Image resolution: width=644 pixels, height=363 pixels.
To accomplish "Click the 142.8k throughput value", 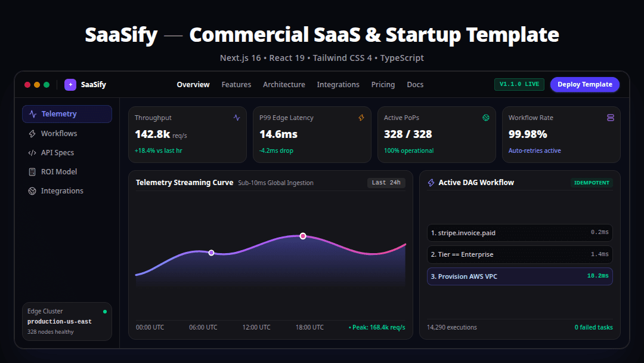I will pyautogui.click(x=153, y=134).
